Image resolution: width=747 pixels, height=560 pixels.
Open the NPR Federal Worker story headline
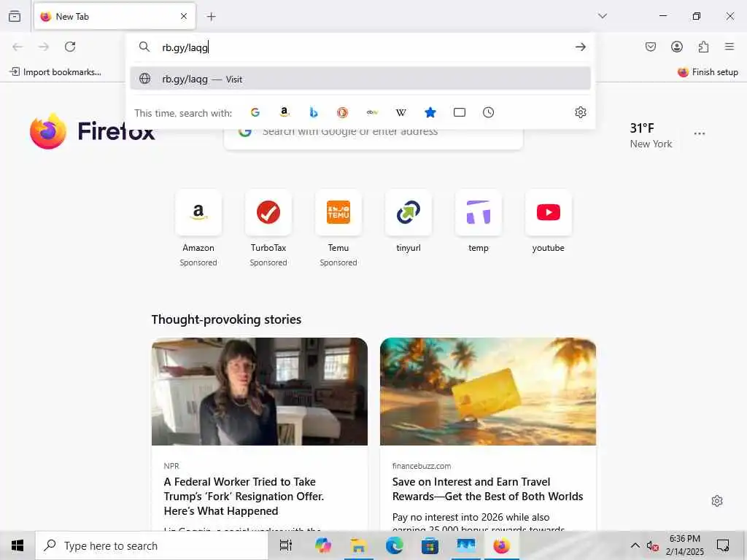click(x=244, y=496)
